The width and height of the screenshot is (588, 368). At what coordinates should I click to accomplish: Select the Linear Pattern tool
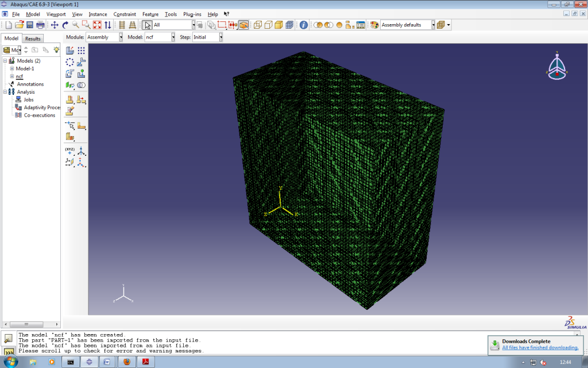[81, 51]
